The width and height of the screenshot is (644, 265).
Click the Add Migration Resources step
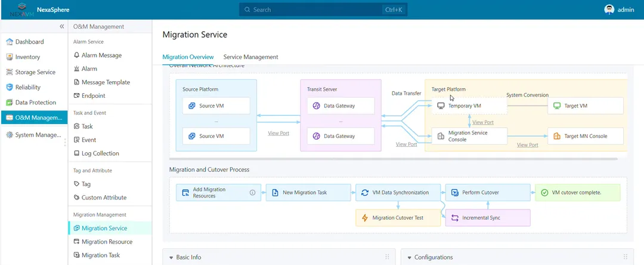218,193
